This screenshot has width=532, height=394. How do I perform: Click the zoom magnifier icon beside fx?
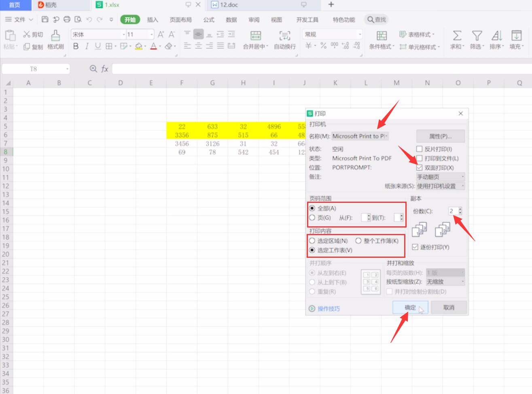(x=93, y=69)
